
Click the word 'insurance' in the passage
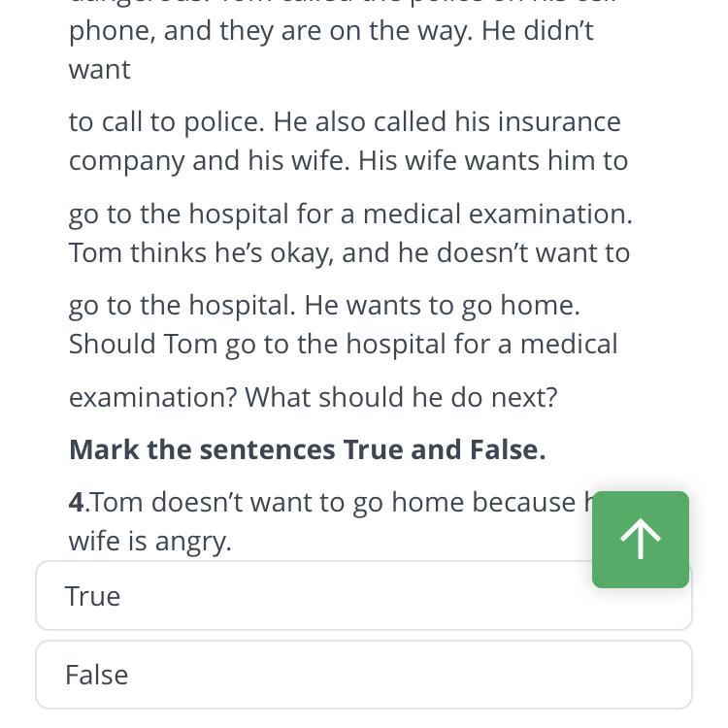tap(559, 121)
